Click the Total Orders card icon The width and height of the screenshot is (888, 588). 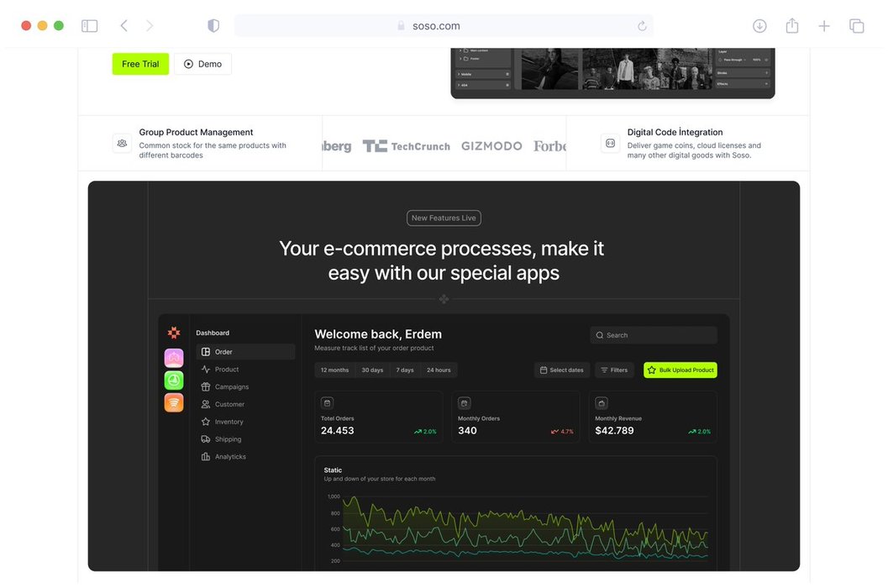pyautogui.click(x=328, y=403)
